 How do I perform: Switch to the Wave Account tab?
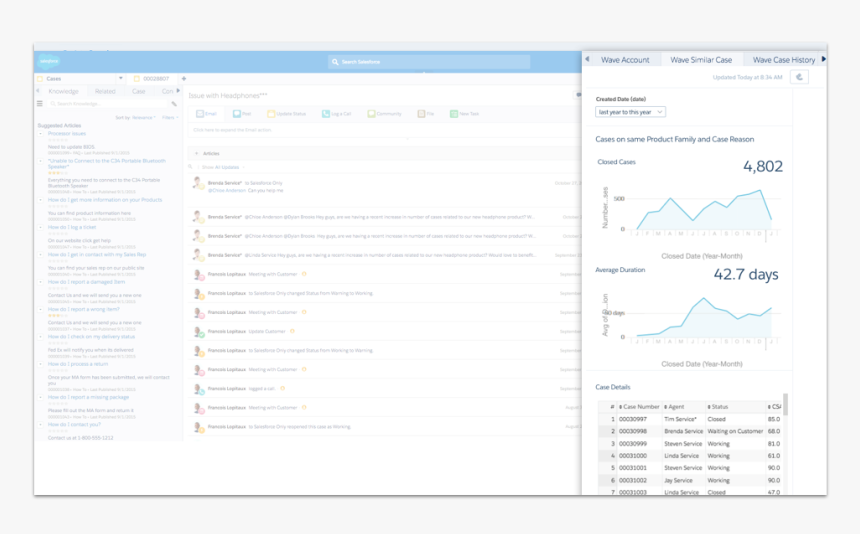tap(625, 60)
